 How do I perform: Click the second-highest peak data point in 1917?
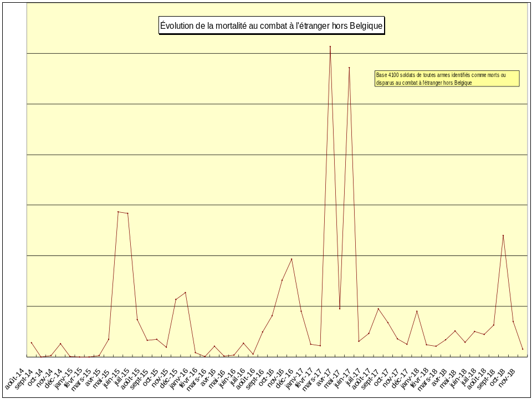(349, 68)
